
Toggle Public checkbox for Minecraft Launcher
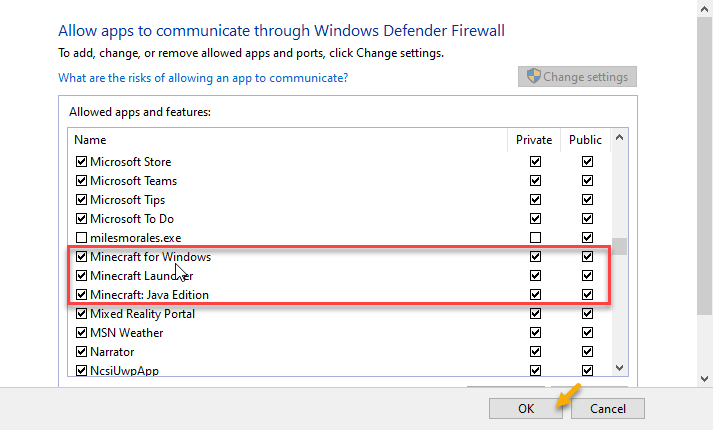tap(587, 275)
